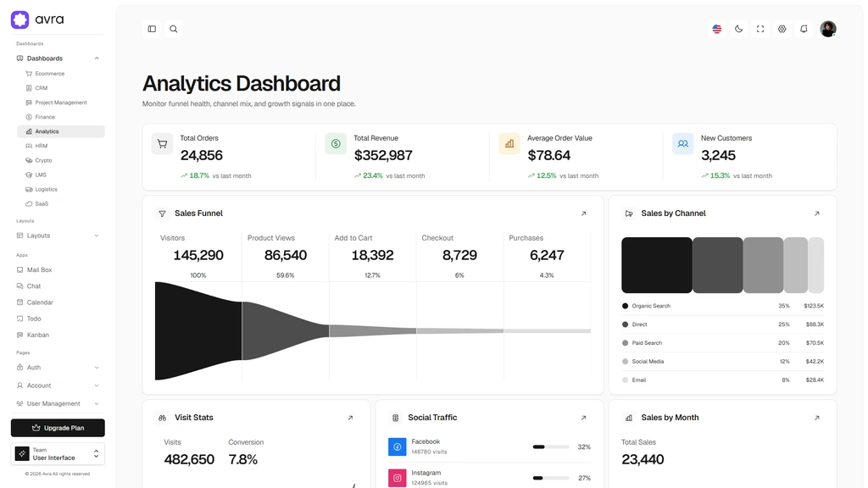Click the Upgrade Plan button

(x=58, y=428)
